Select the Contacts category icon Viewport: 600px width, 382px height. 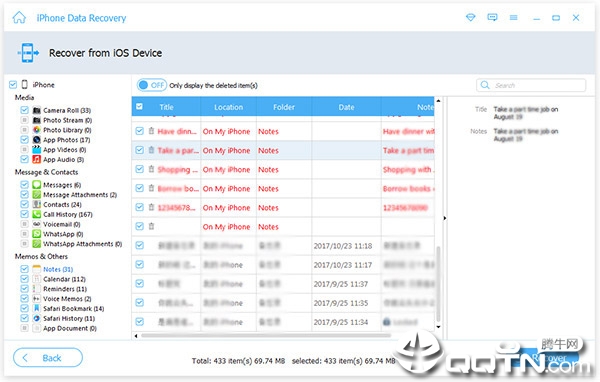(x=37, y=204)
